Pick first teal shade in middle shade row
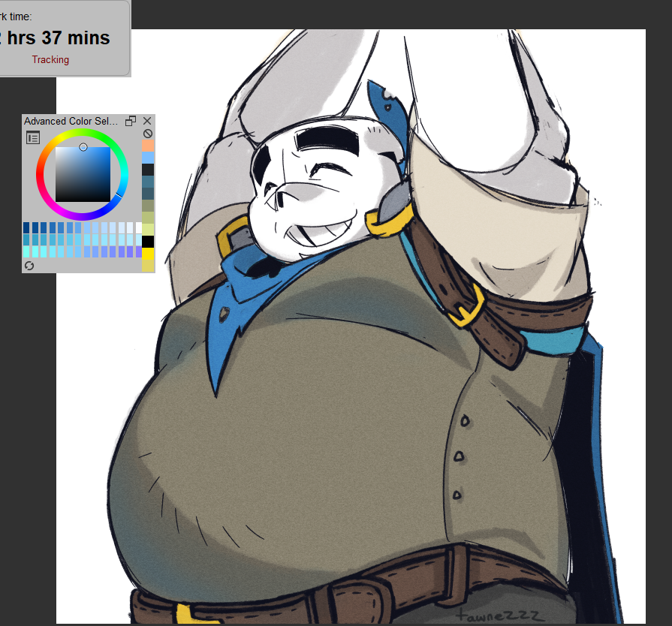This screenshot has width=672, height=626. click(x=26, y=239)
